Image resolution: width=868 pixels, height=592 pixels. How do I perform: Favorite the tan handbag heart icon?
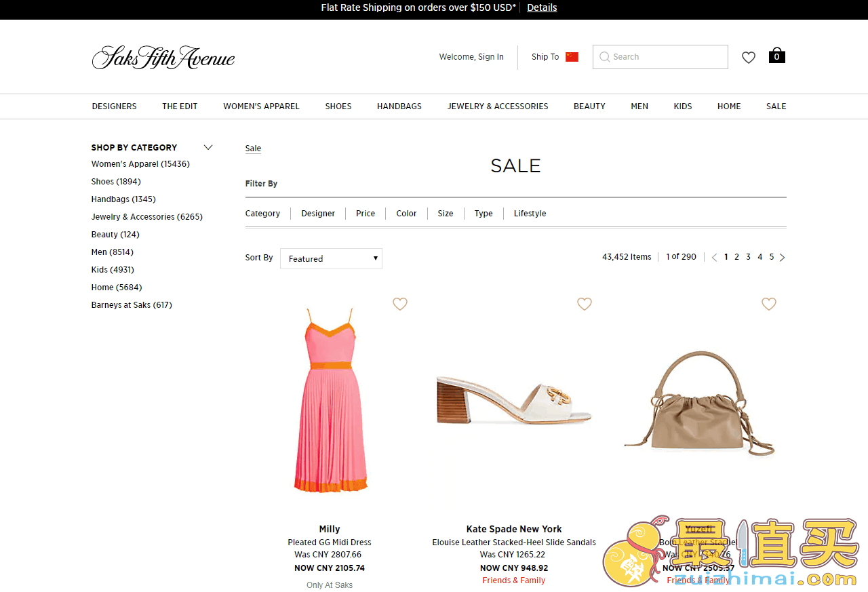[769, 304]
